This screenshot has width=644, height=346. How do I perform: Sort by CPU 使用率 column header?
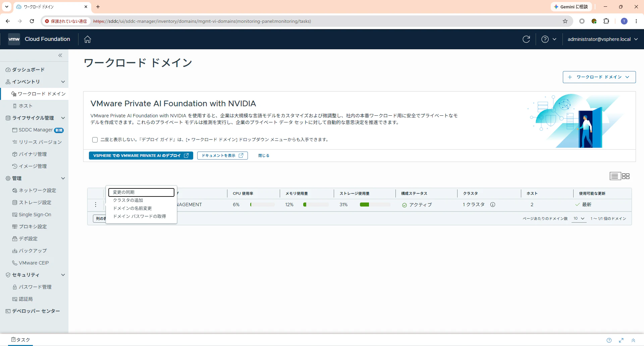[x=243, y=193]
